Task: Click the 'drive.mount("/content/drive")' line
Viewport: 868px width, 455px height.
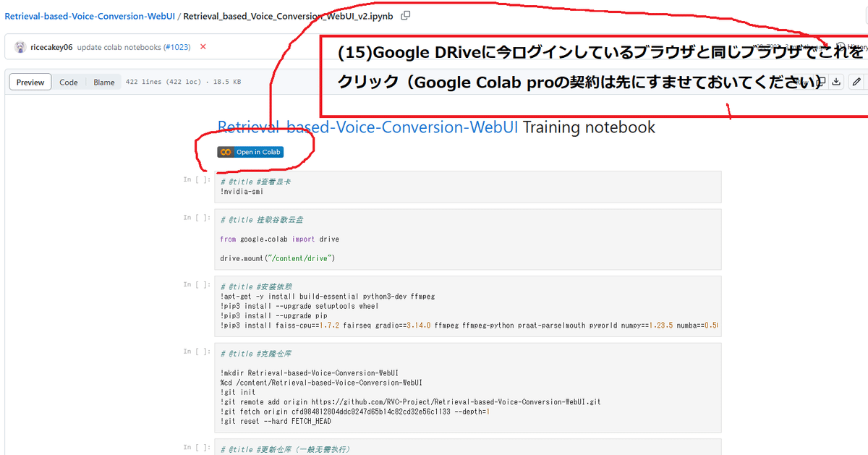Action: 278,258
